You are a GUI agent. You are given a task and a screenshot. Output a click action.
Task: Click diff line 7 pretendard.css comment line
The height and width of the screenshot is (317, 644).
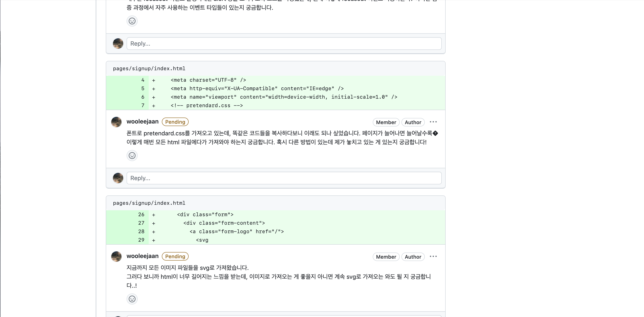click(206, 106)
